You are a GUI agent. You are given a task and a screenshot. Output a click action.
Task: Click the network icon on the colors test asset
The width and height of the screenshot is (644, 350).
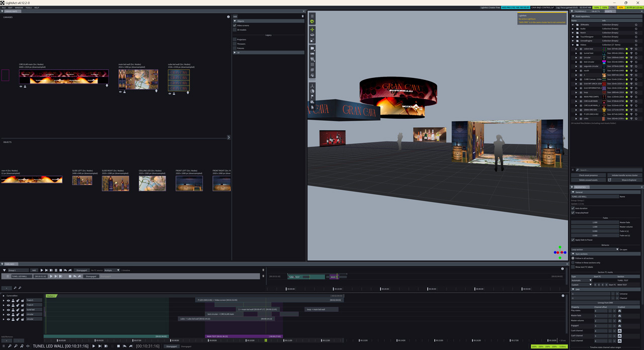click(x=631, y=49)
